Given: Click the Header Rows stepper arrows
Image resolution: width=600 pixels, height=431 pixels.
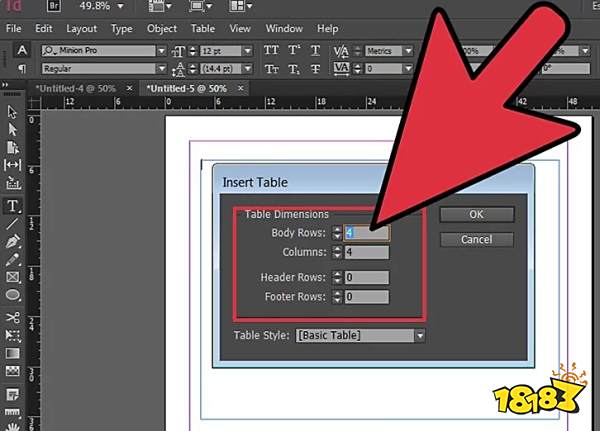Looking at the screenshot, I should tap(337, 277).
